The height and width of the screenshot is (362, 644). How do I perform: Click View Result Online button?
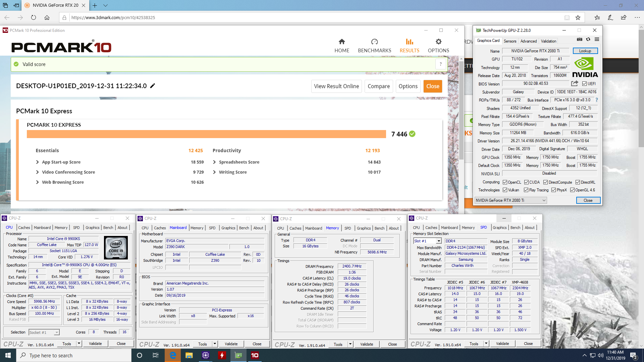pos(336,86)
